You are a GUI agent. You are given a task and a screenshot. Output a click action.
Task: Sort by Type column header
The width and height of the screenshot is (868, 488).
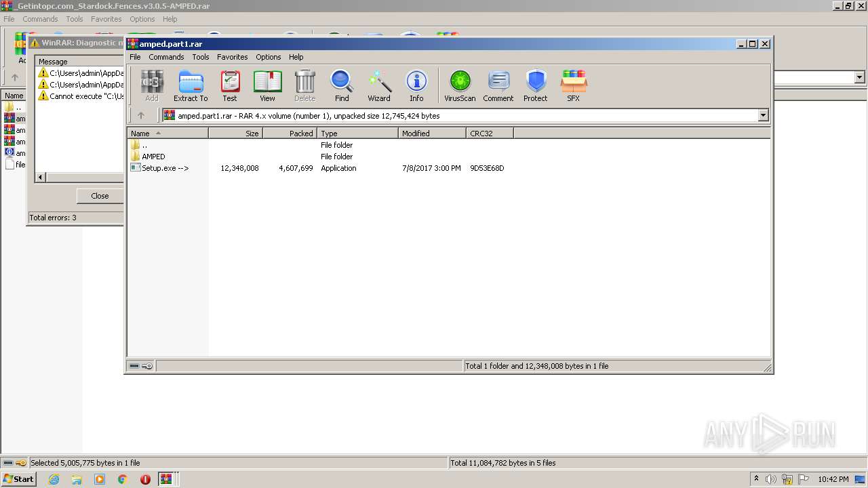click(357, 134)
